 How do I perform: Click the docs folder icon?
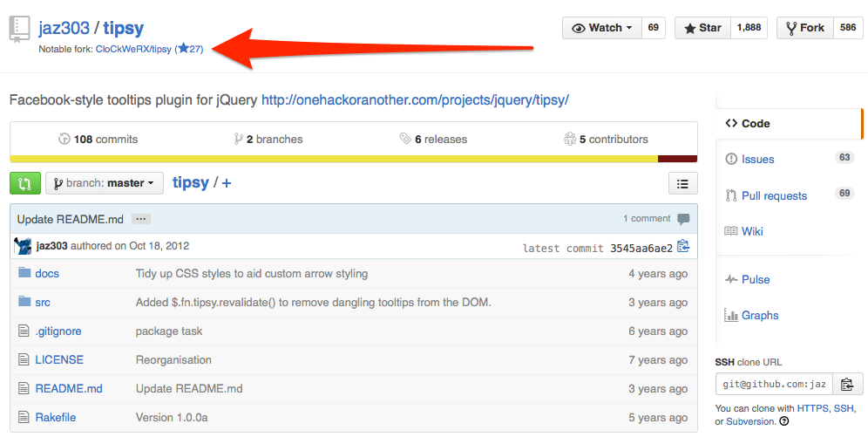pyautogui.click(x=24, y=272)
